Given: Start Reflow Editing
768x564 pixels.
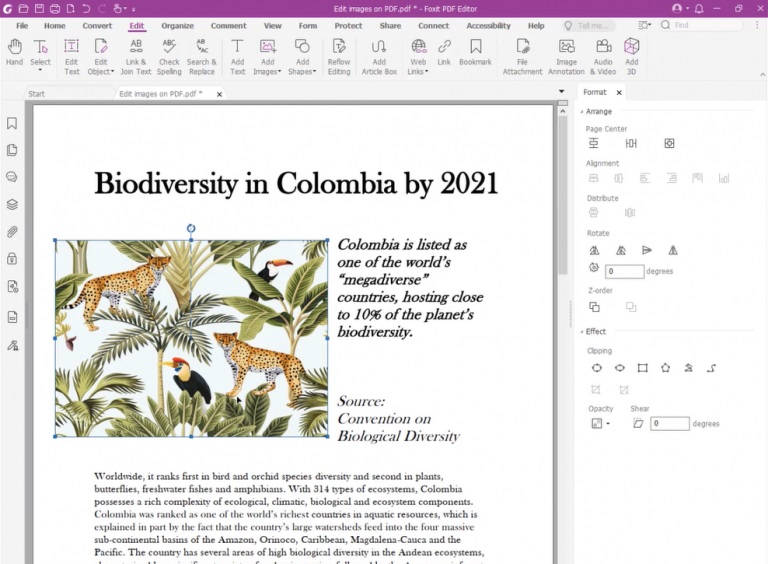Looking at the screenshot, I should point(339,57).
